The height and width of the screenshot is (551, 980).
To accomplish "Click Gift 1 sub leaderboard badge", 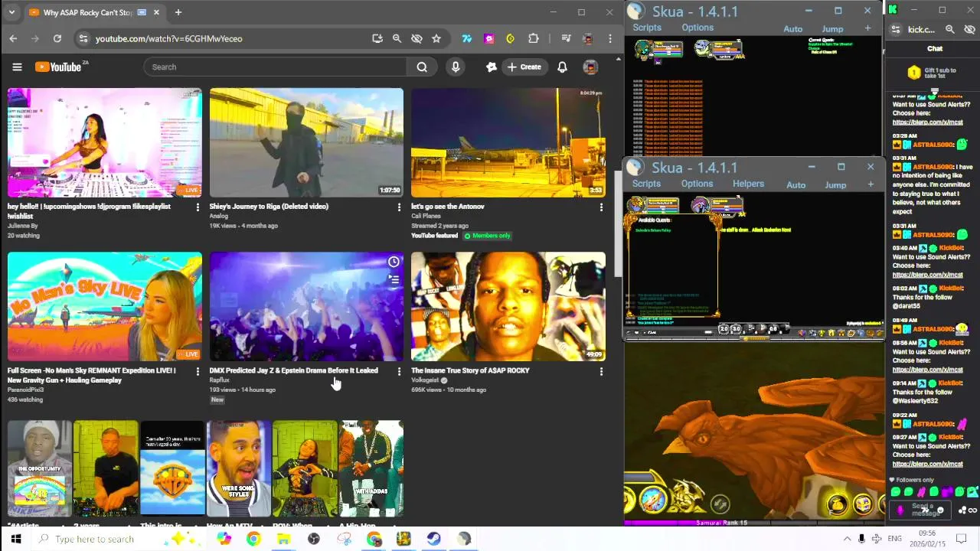I will click(x=913, y=73).
